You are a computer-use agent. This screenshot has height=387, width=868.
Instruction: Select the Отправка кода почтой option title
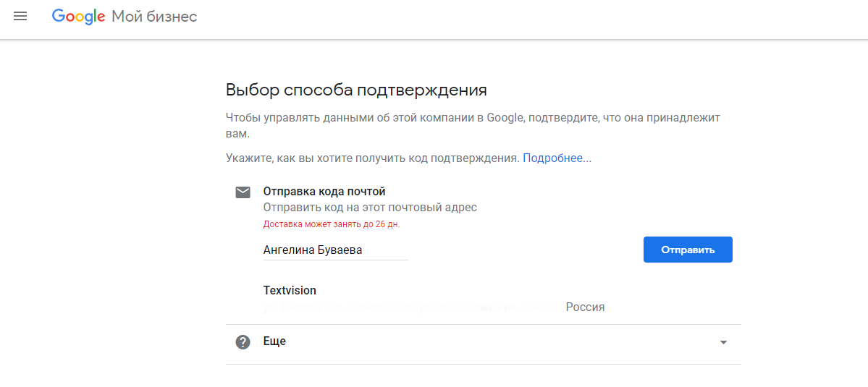click(x=324, y=192)
